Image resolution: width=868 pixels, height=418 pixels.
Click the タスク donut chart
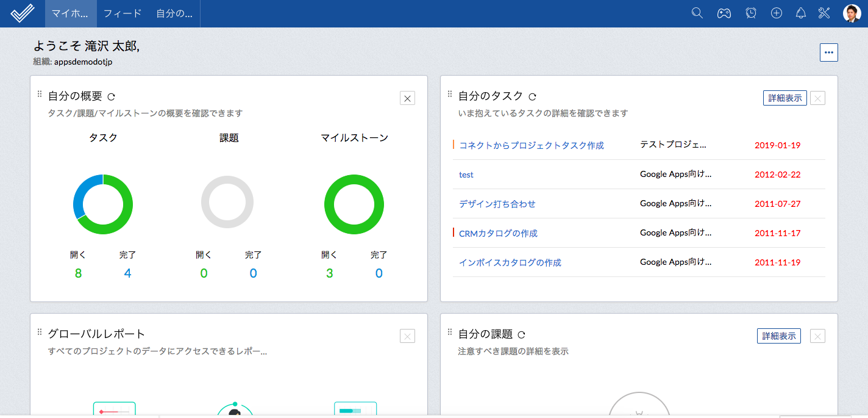pyautogui.click(x=103, y=204)
